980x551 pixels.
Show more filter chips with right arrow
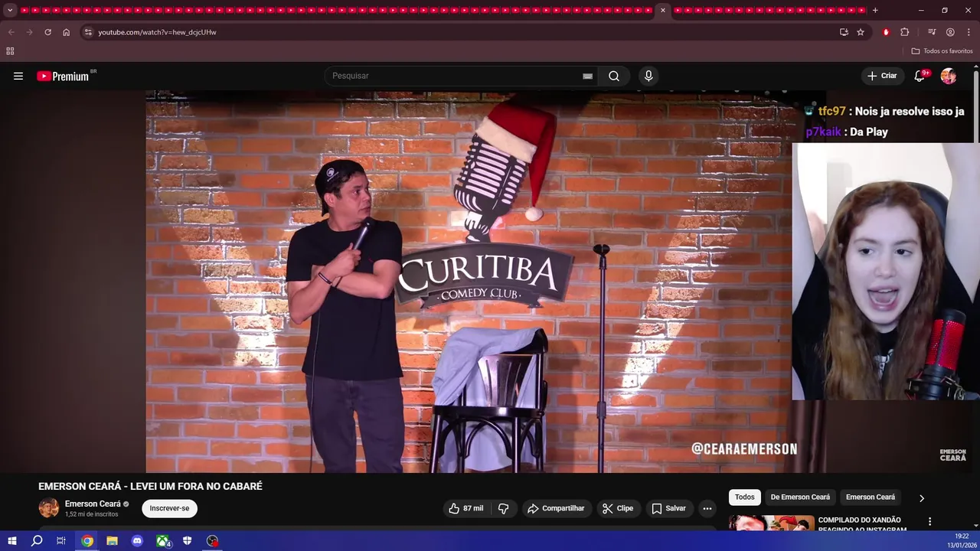(922, 497)
